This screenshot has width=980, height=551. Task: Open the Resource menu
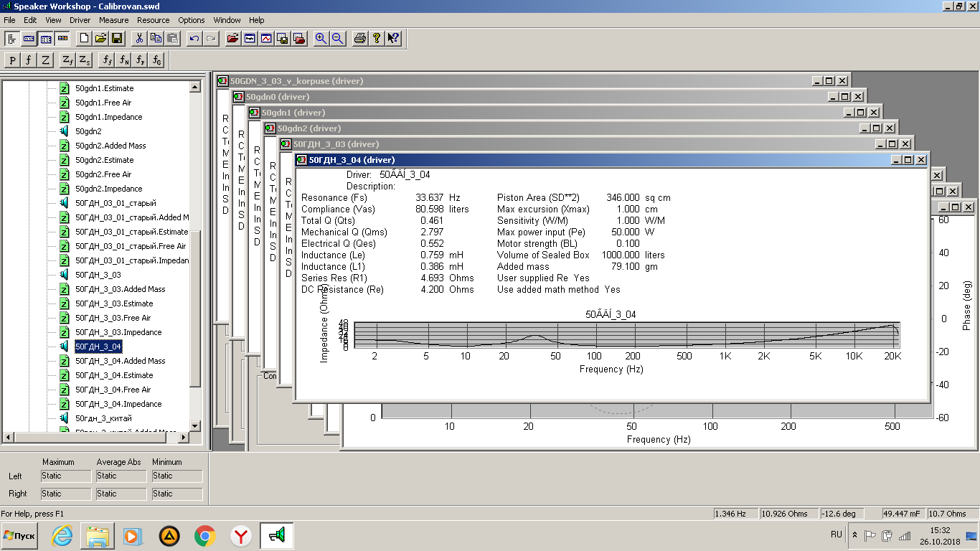(154, 20)
